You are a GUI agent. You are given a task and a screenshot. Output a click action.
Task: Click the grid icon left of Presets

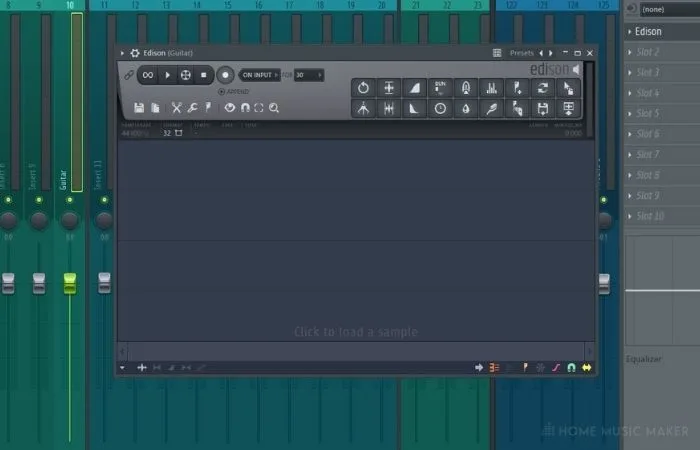tap(497, 53)
